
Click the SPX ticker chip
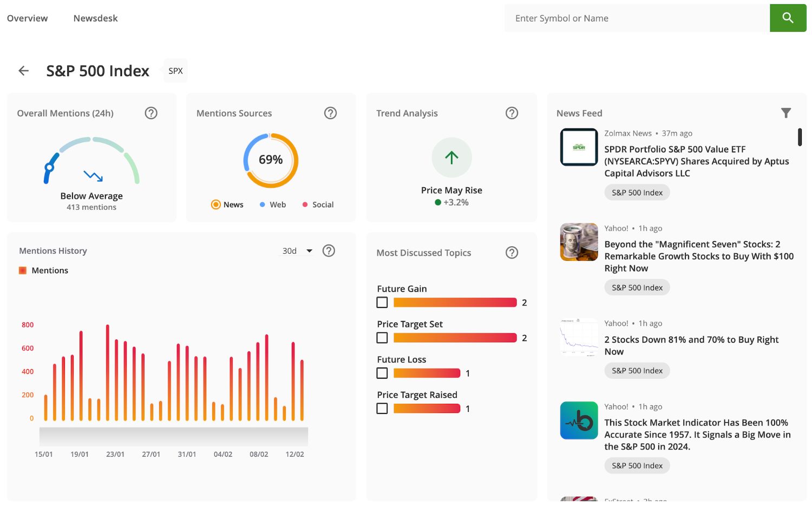pos(175,71)
